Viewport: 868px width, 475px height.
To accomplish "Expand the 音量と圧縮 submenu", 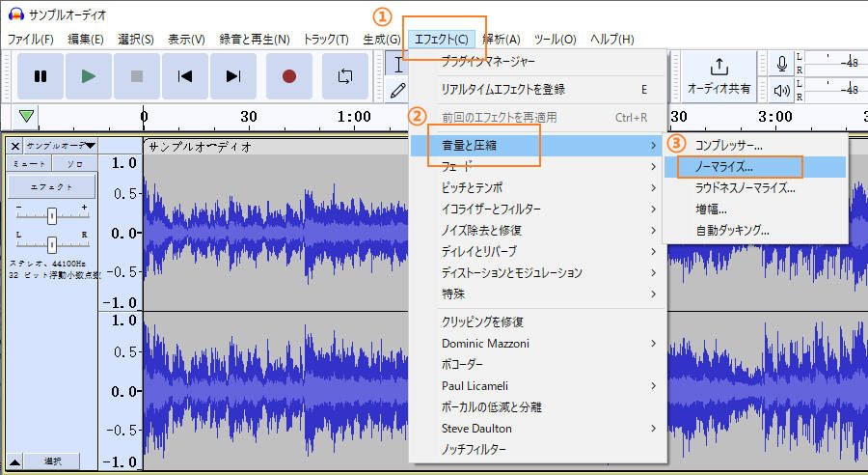I will (x=537, y=145).
